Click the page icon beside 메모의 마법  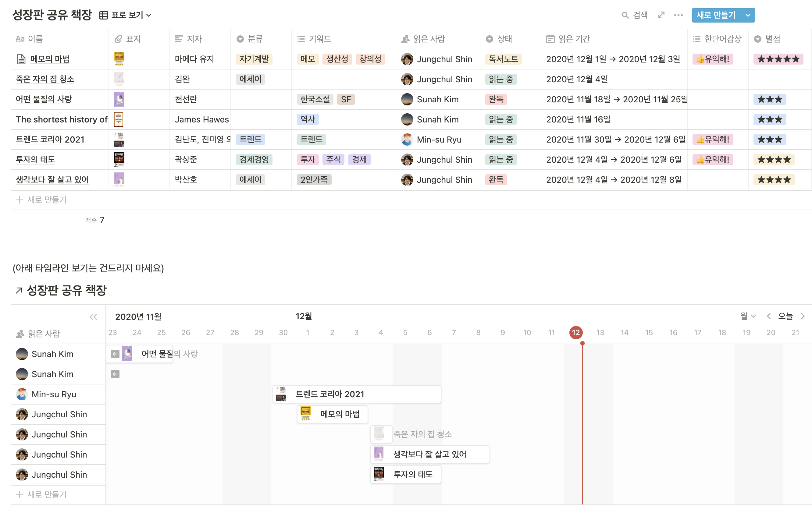click(21, 59)
